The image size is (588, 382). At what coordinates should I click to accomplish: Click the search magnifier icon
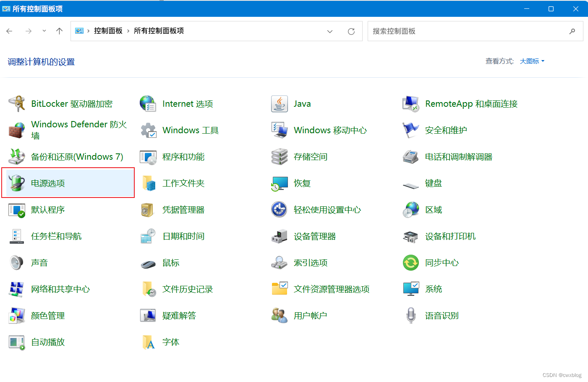pos(572,31)
